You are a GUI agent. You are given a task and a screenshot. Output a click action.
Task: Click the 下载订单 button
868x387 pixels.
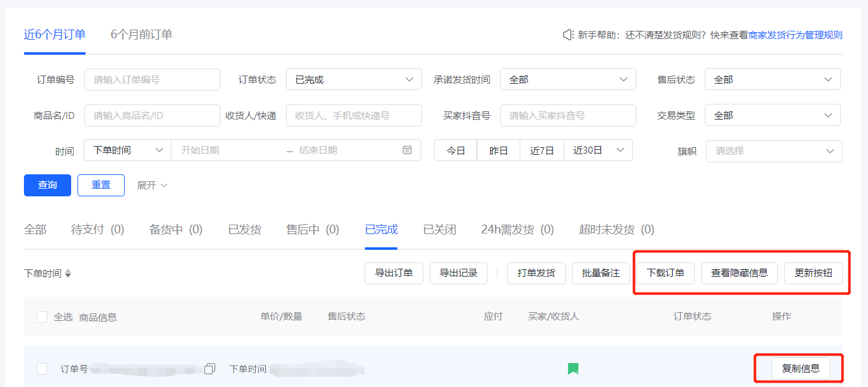(x=665, y=273)
